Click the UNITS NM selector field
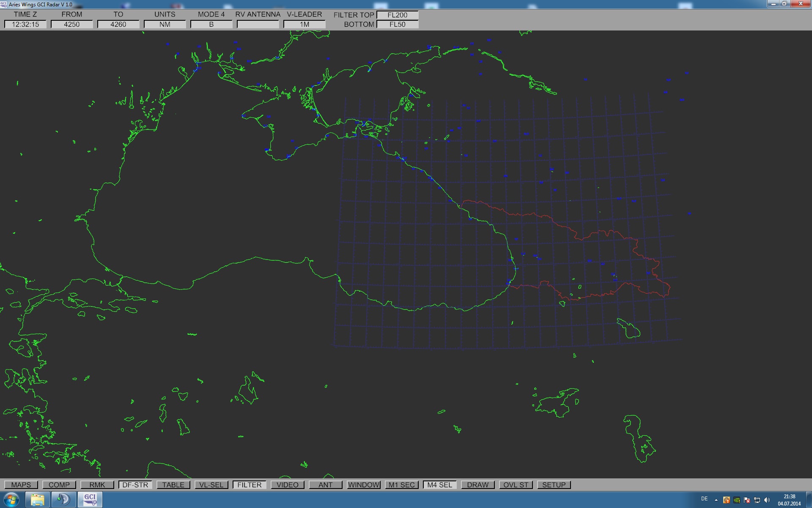Screen dimensions: 812x508 [x=165, y=25]
